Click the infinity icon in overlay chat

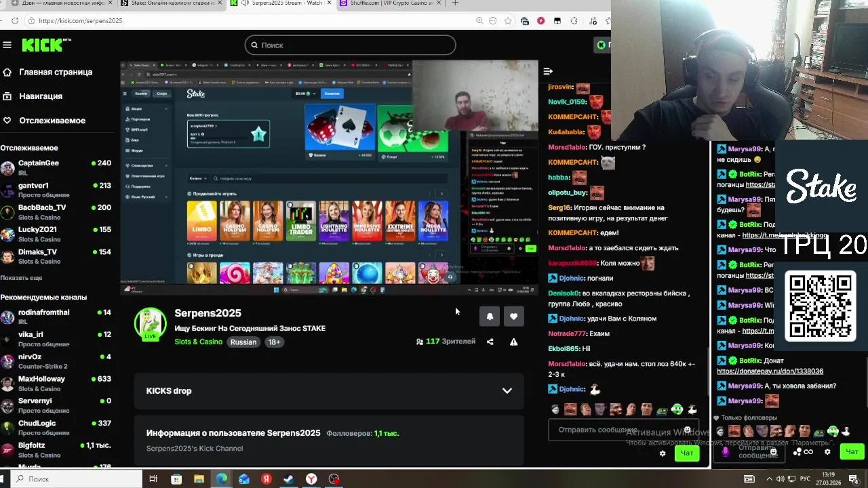tap(808, 452)
